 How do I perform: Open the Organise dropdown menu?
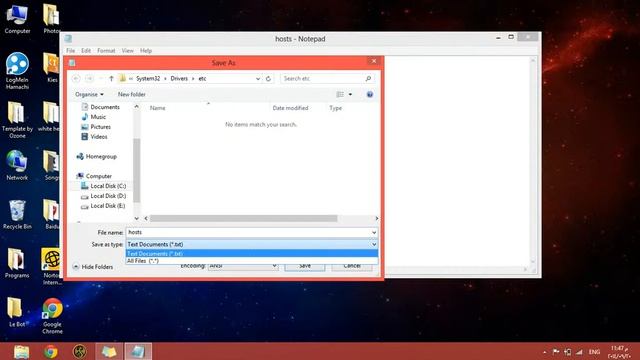pos(89,94)
